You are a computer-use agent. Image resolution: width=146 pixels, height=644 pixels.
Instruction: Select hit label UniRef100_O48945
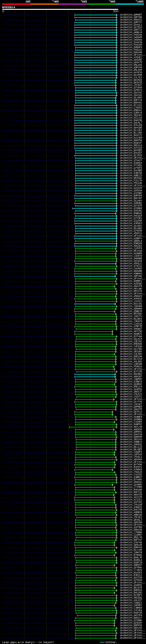click(131, 37)
